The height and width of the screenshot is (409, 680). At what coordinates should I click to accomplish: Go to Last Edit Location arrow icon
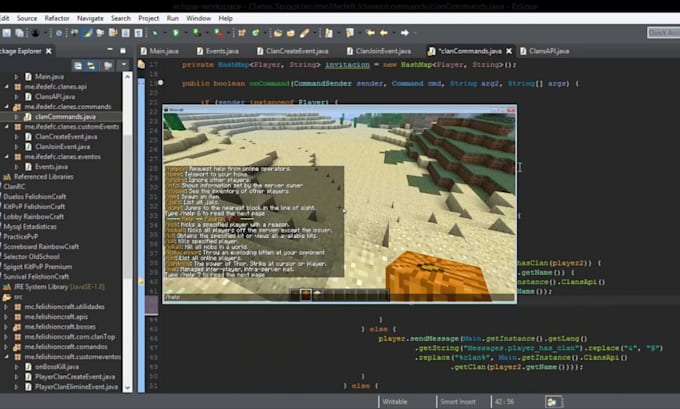tap(370, 33)
